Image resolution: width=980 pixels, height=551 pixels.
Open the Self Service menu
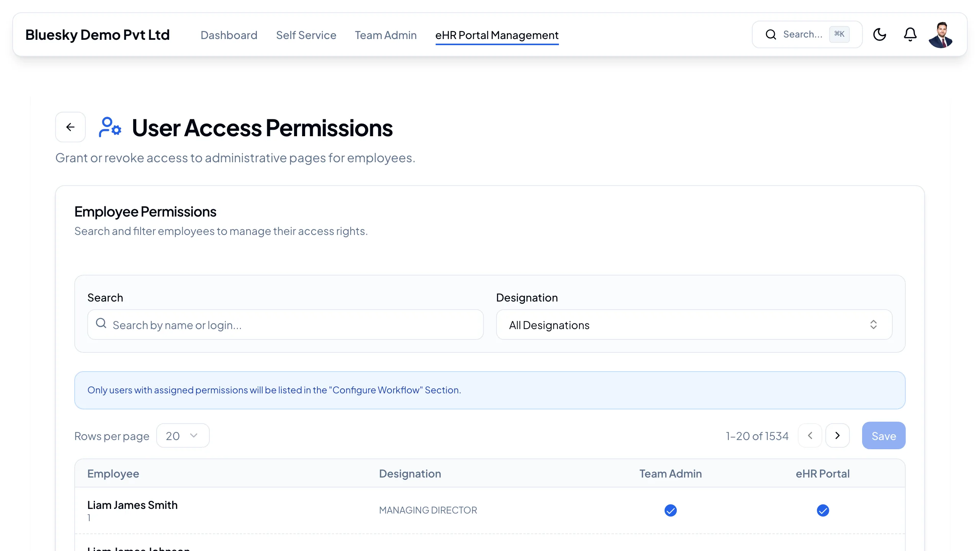click(306, 35)
